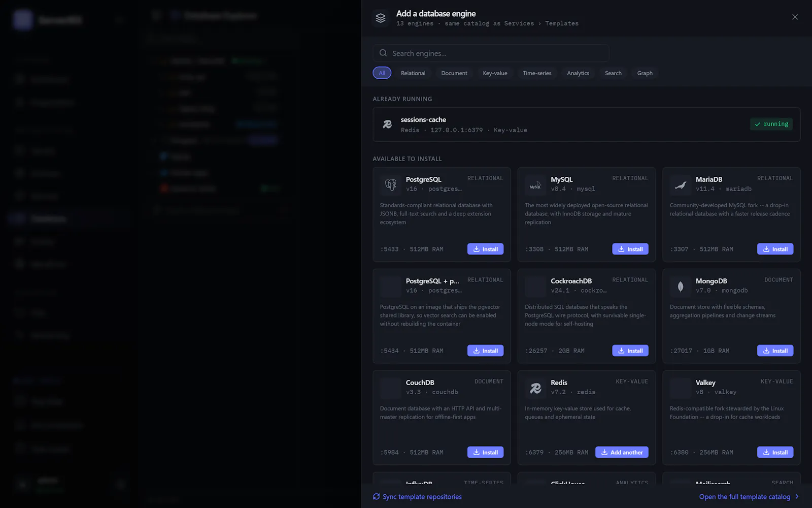Click the running status badge
The image size is (812, 508).
[x=771, y=124]
